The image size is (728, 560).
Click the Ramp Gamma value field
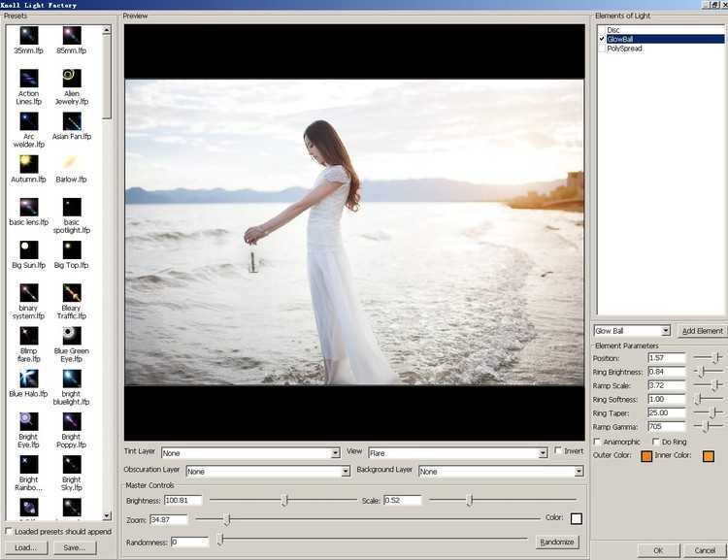click(667, 427)
